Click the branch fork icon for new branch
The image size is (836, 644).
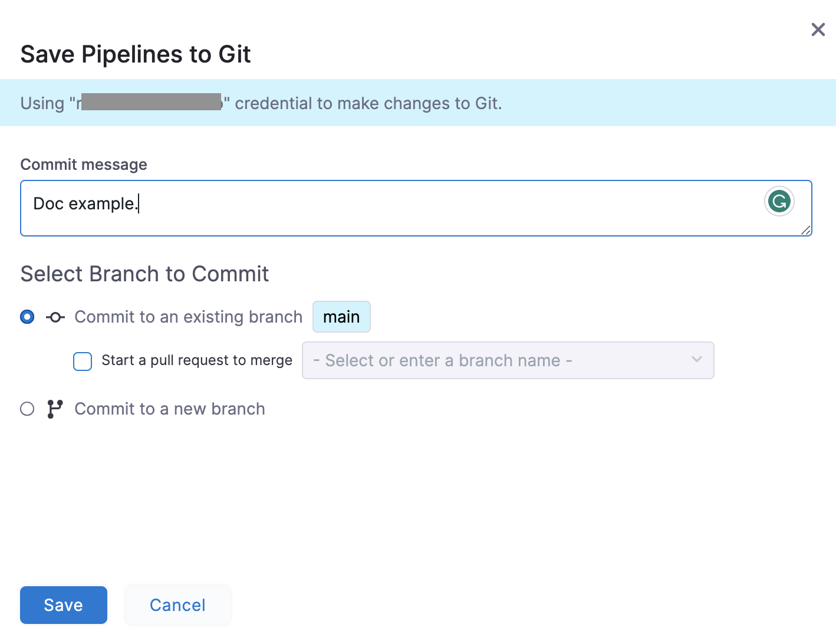click(55, 409)
